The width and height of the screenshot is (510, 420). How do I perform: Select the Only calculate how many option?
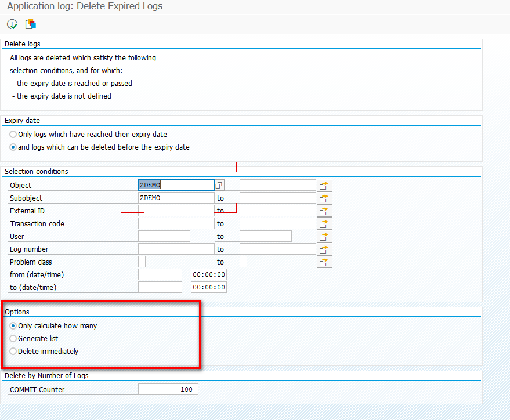[x=12, y=325]
